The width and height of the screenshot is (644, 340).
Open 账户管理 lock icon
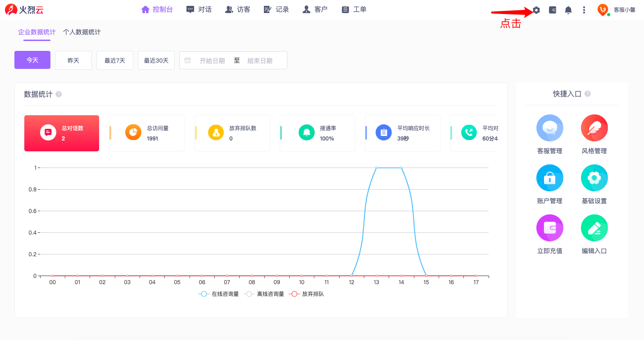(549, 178)
